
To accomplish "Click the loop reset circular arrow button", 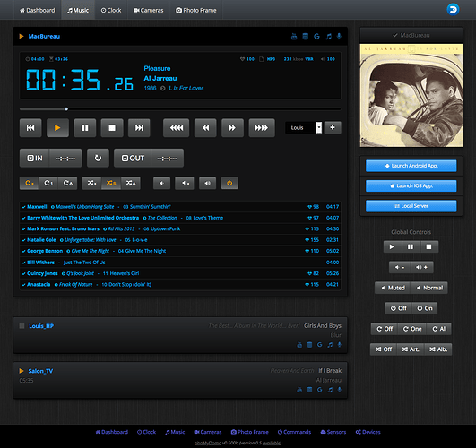I will coord(98,158).
